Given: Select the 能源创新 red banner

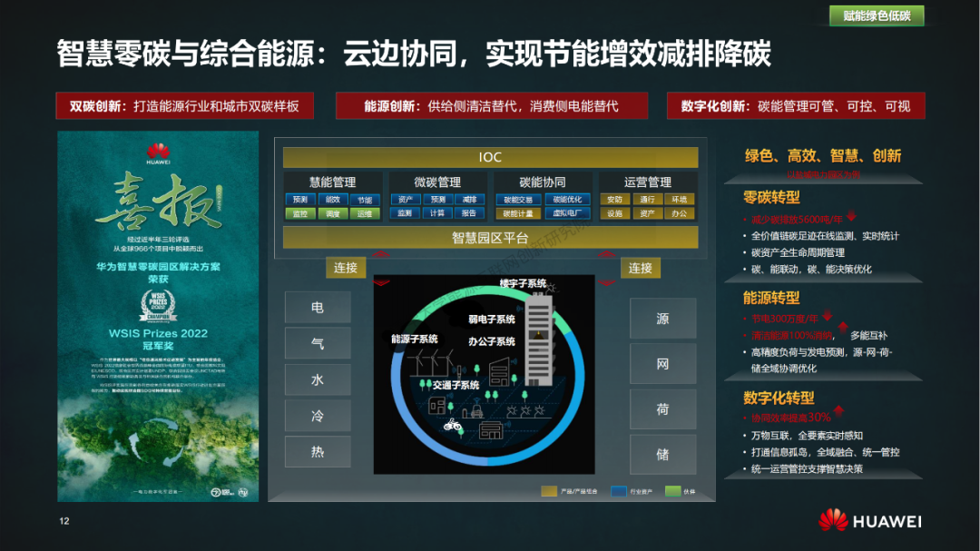Looking at the screenshot, I should point(492,105).
